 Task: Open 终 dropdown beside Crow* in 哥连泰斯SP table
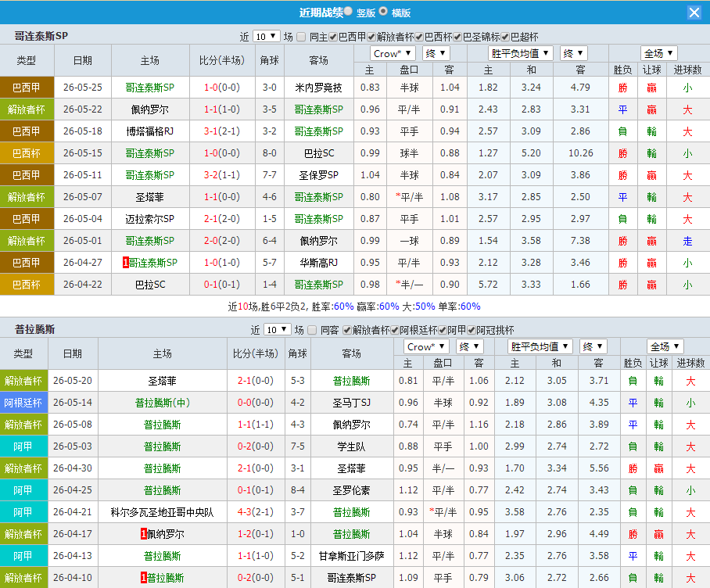click(436, 53)
